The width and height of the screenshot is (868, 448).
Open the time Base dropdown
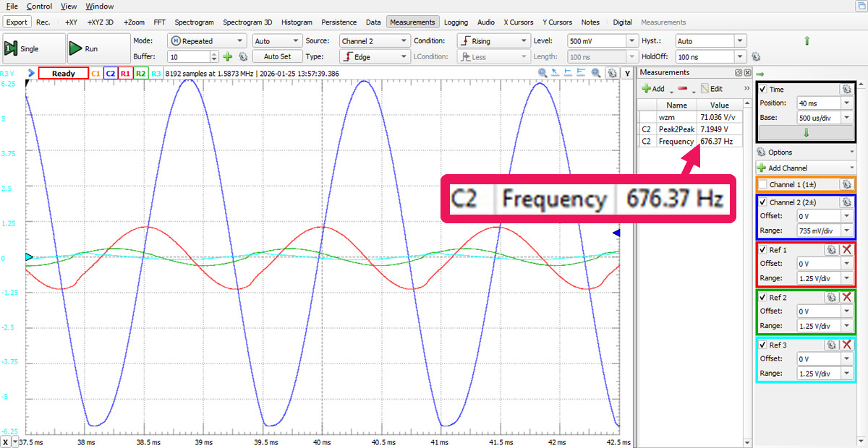pyautogui.click(x=846, y=117)
